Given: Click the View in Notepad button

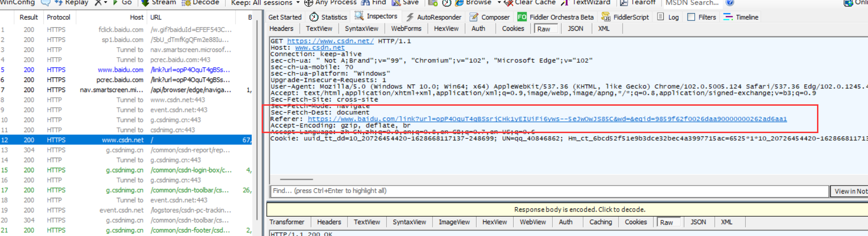Looking at the screenshot, I should pos(850,191).
